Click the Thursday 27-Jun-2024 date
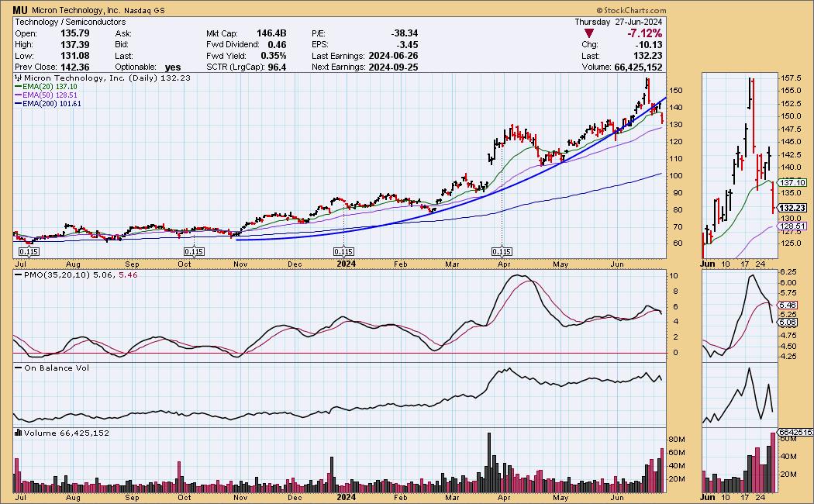Image resolution: width=814 pixels, height=504 pixels. click(619, 22)
